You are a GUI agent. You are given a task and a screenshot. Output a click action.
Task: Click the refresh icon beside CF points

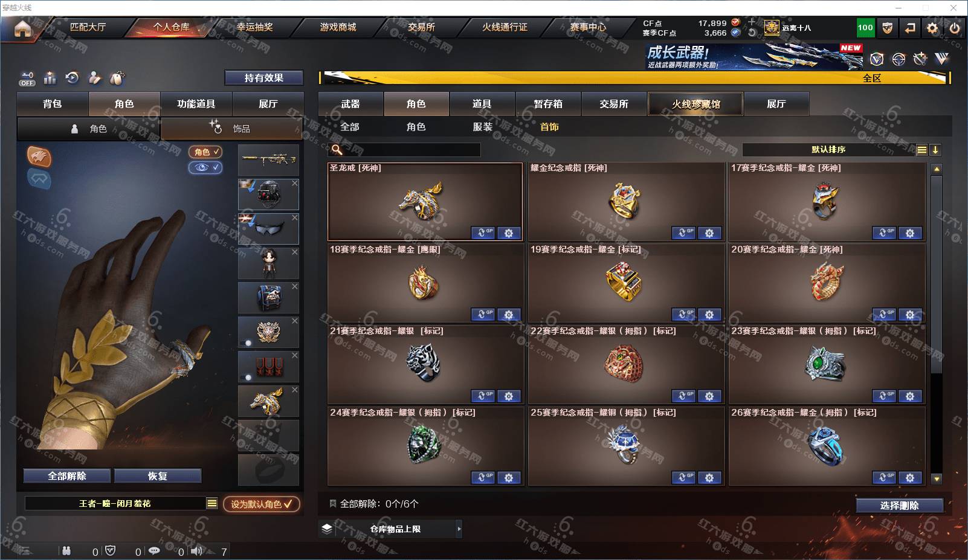(752, 33)
